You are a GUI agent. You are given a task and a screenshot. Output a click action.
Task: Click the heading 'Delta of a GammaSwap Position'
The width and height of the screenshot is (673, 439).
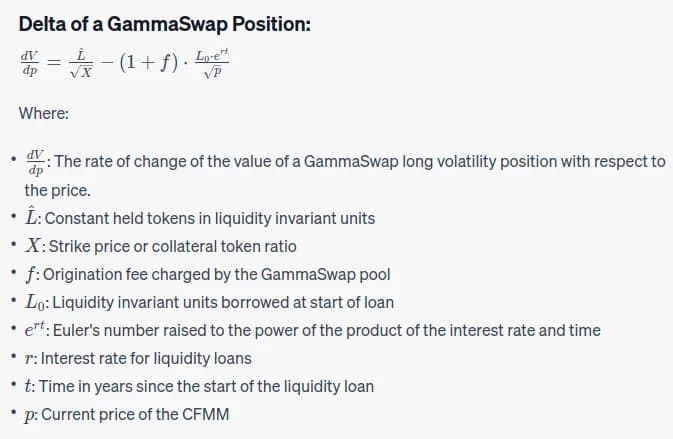(x=164, y=24)
